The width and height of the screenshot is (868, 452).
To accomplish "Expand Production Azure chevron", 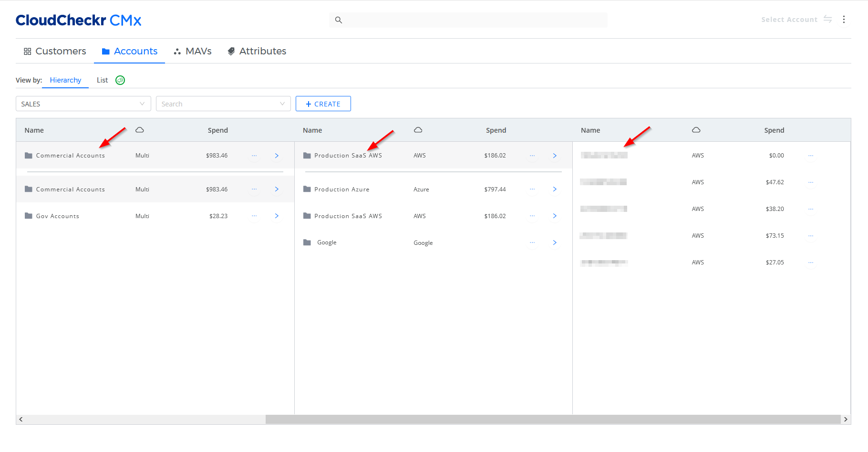I will point(555,189).
